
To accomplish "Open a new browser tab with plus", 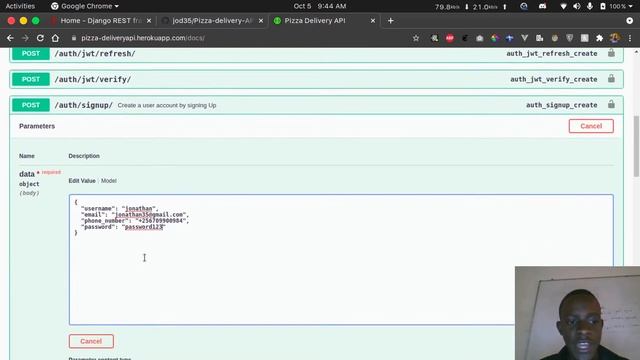I will click(x=391, y=20).
